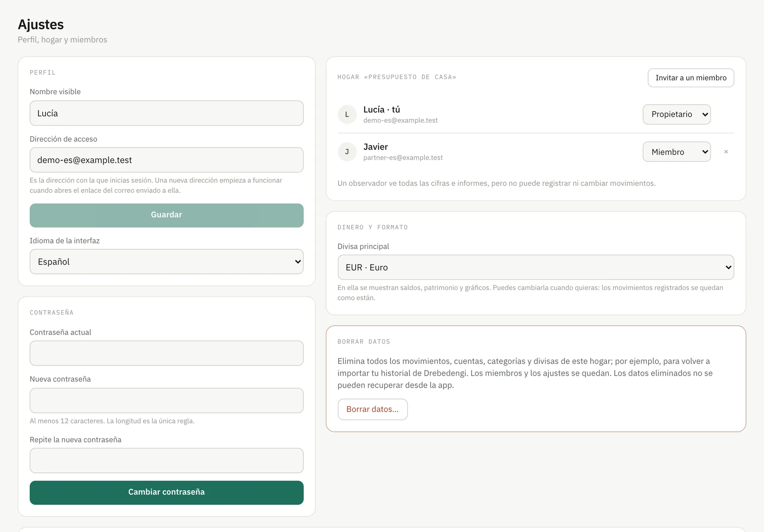Click the Dirección de acceso email field
This screenshot has height=532, width=764.
[x=166, y=160]
